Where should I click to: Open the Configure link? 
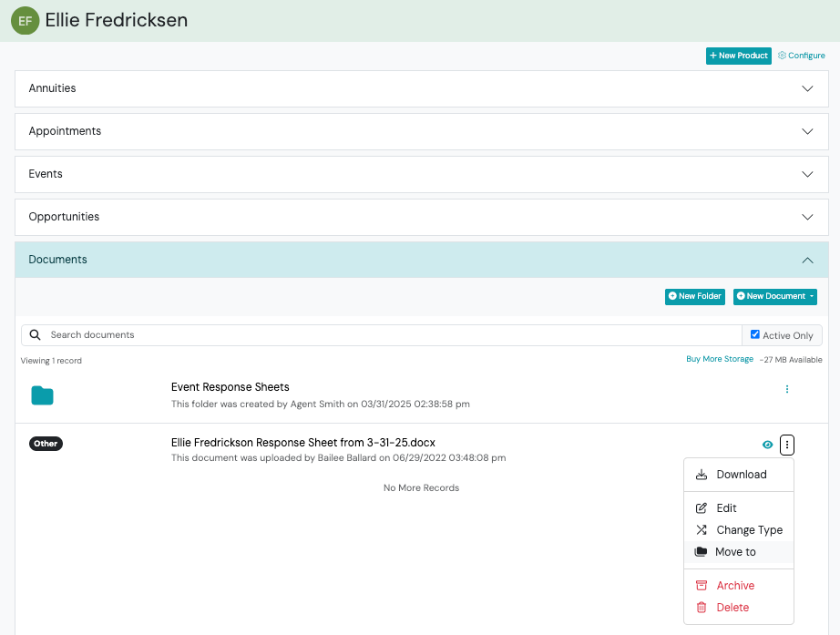coord(802,56)
